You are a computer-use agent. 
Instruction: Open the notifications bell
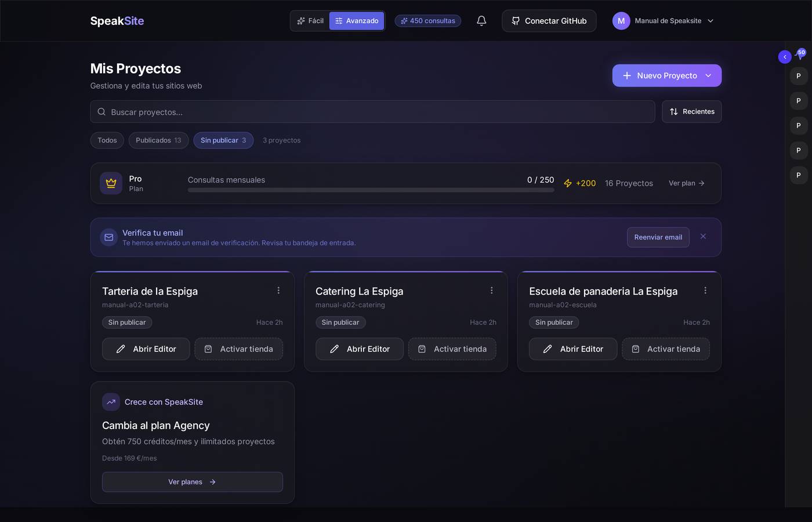pyautogui.click(x=481, y=21)
